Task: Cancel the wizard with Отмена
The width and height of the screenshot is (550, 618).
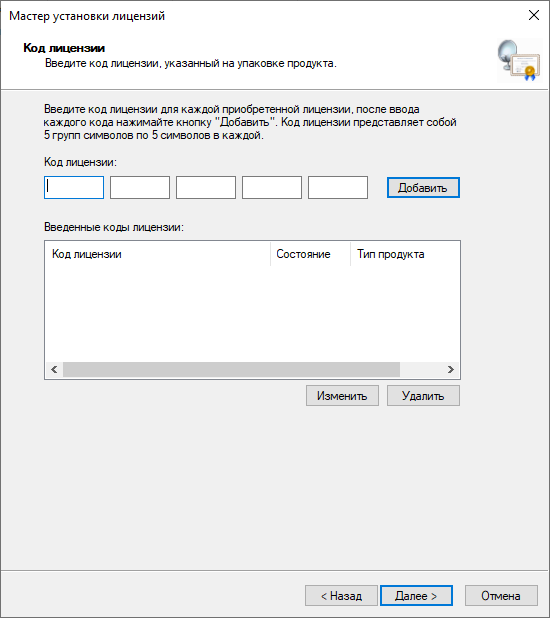Action: coord(501,596)
